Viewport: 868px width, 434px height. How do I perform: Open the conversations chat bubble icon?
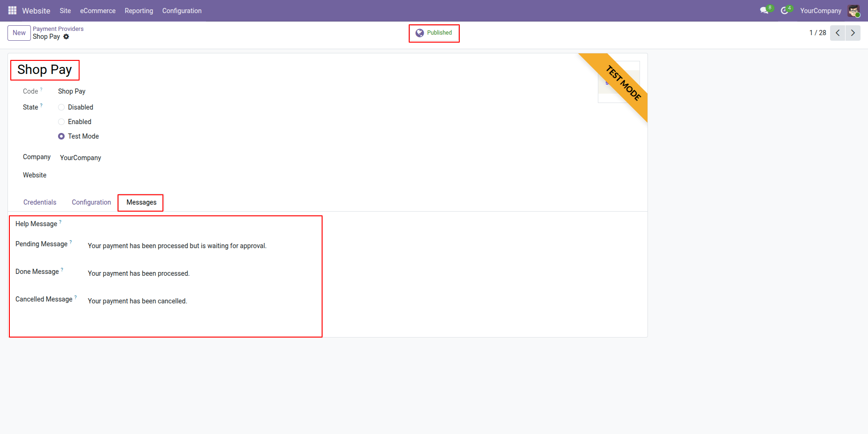point(764,10)
